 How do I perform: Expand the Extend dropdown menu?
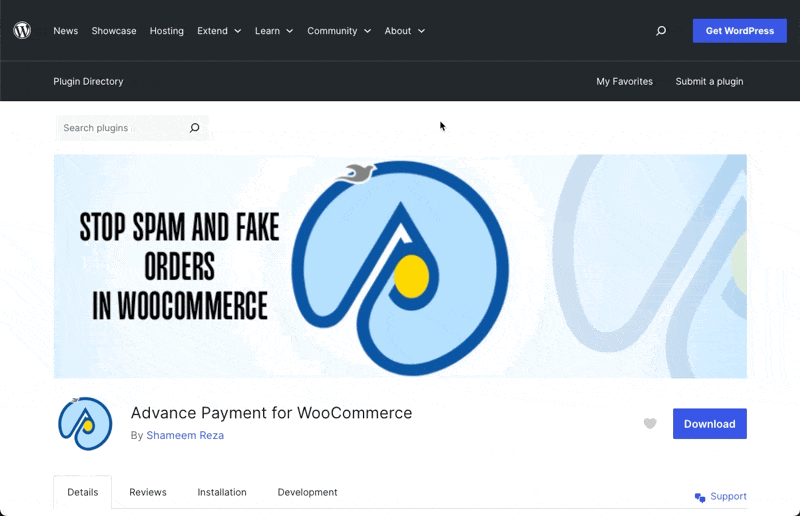[x=219, y=31]
